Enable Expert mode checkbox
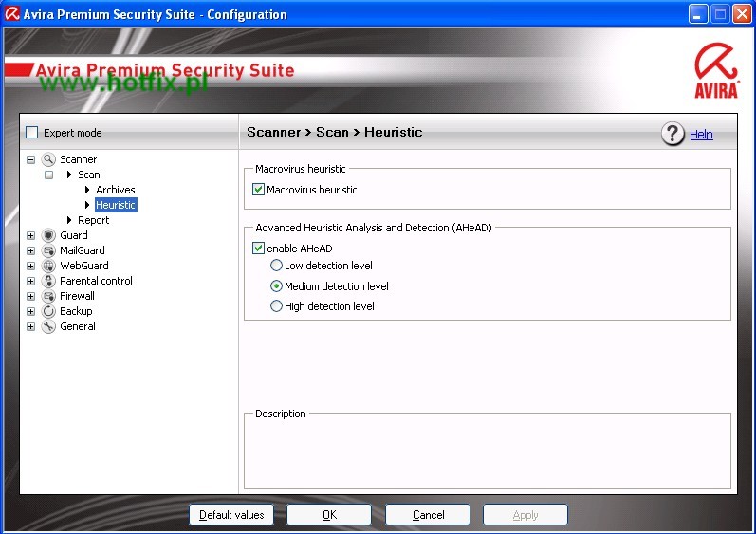Viewport: 756px width, 534px height. 32,133
